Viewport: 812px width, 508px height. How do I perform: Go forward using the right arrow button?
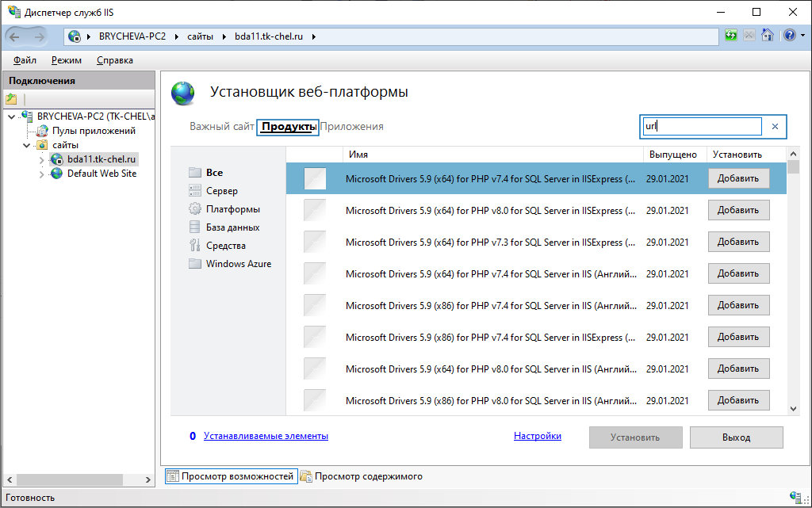pos(40,36)
